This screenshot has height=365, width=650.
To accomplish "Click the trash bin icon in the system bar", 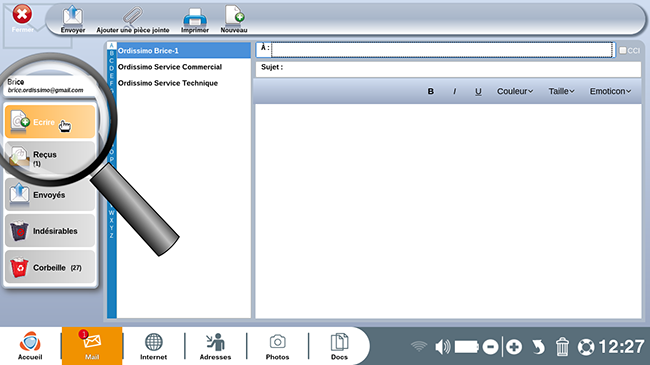I will pos(562,347).
